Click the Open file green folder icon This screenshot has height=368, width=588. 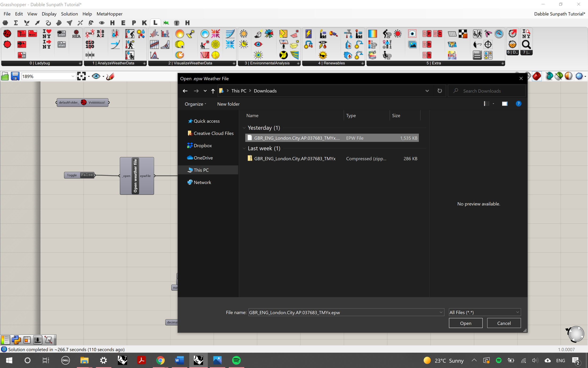coord(5,76)
